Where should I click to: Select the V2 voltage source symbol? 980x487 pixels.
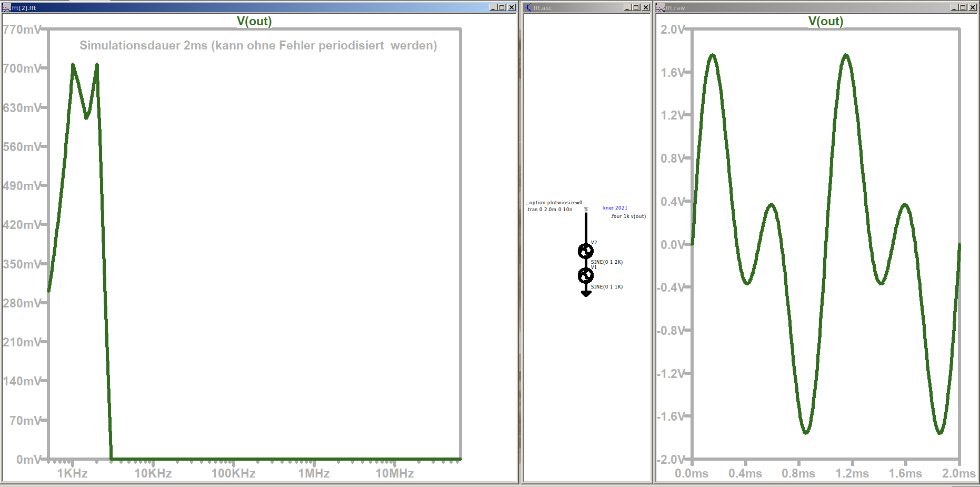click(x=586, y=251)
